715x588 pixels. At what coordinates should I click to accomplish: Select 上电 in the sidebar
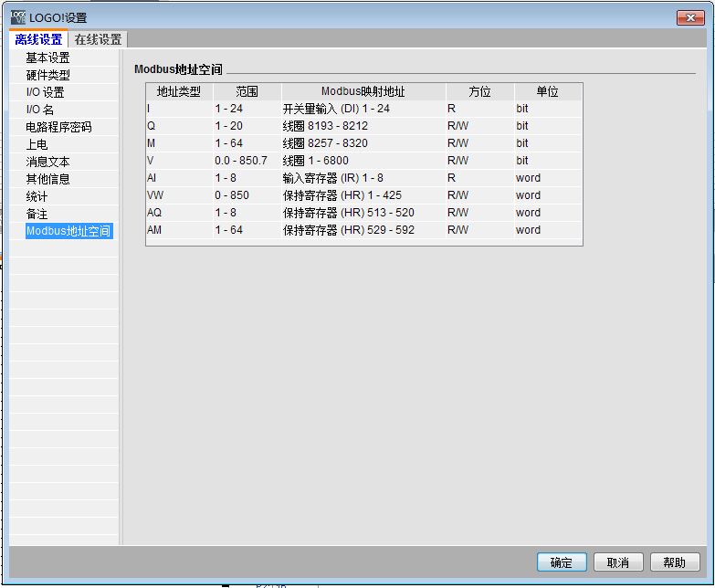click(x=37, y=144)
